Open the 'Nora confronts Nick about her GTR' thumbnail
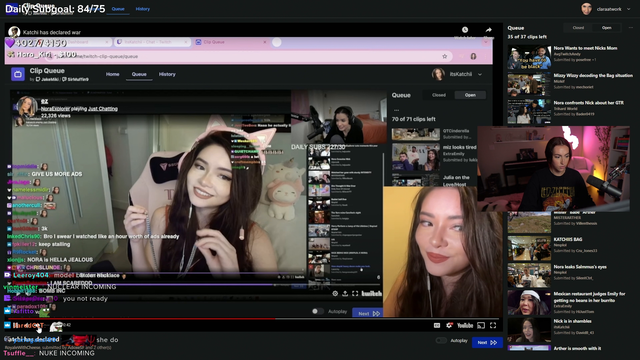Viewport: 640px width, 360px height. [529, 112]
